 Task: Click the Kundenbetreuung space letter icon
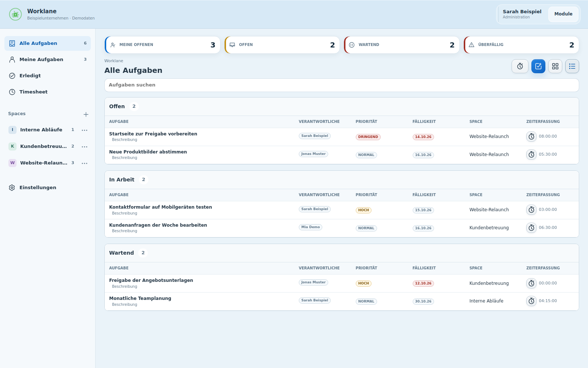pos(12,146)
